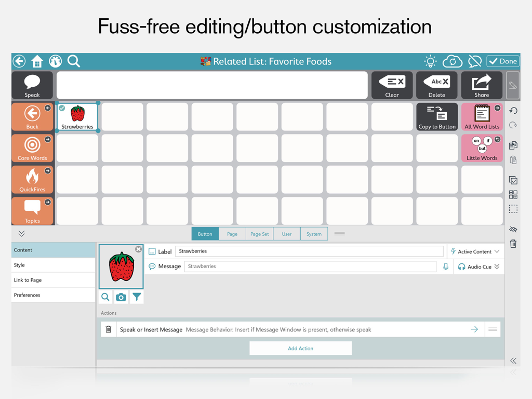The height and width of the screenshot is (399, 532).
Task: Select Link to Page in side menu
Action: [x=54, y=280]
